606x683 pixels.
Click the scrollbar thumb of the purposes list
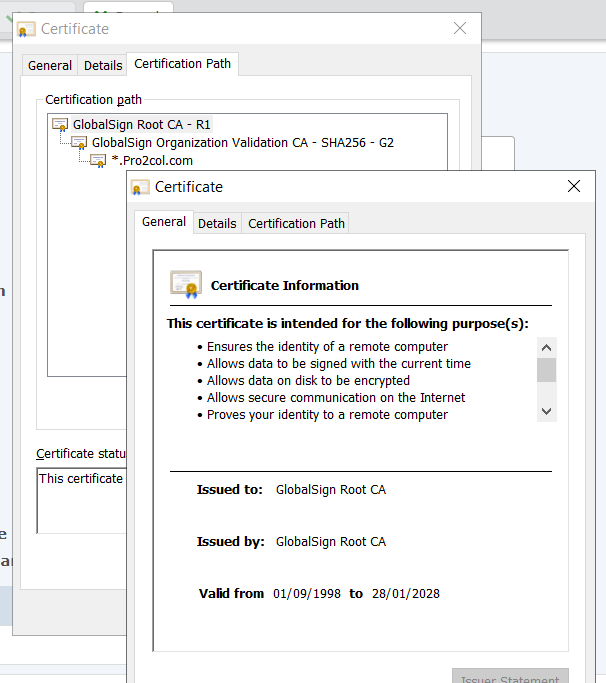tap(546, 370)
